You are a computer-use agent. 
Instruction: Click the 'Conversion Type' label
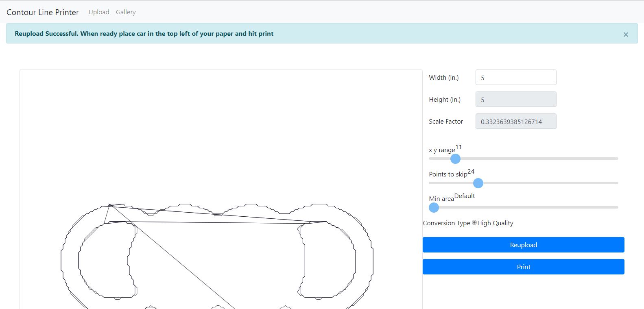(x=447, y=223)
